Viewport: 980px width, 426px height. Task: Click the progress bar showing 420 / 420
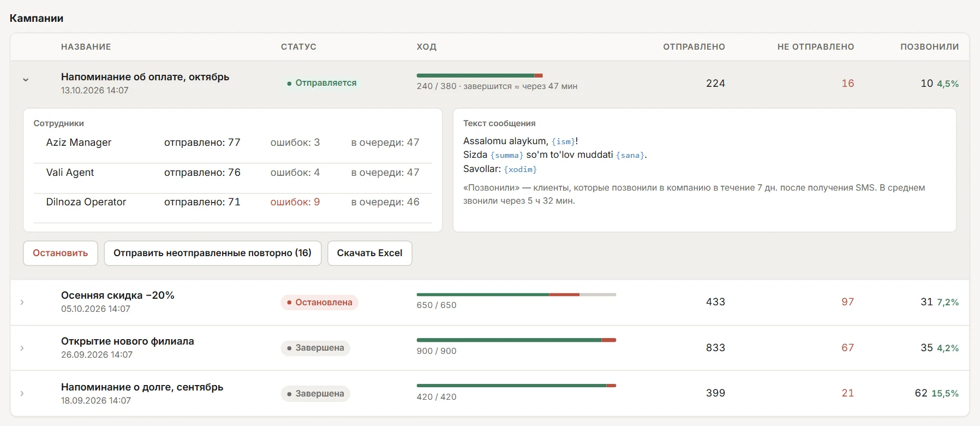pyautogui.click(x=516, y=386)
